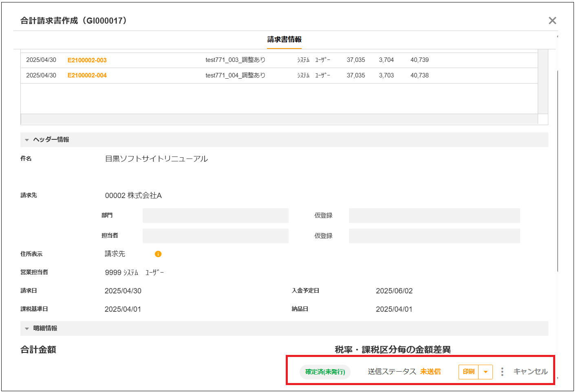Click the 合計金額 heading
This screenshot has width=576, height=392.
tap(38, 350)
